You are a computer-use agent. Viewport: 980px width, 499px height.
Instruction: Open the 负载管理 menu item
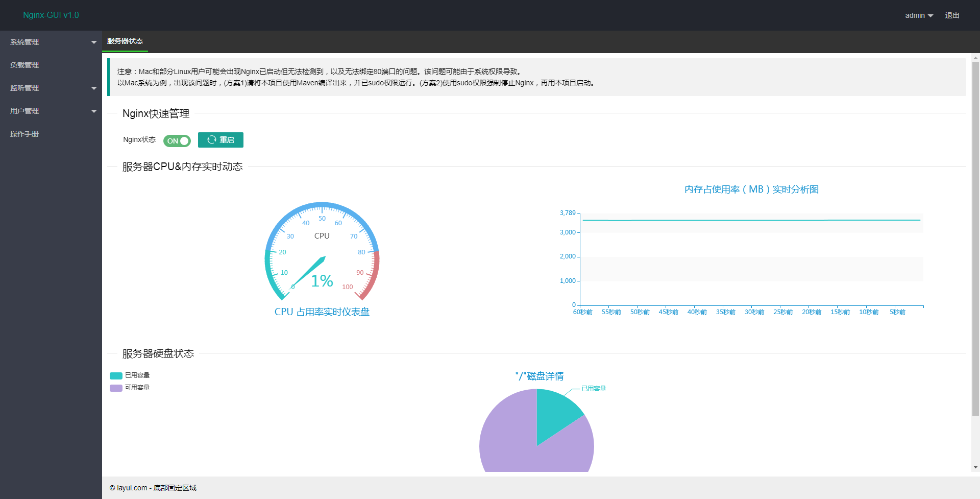51,65
